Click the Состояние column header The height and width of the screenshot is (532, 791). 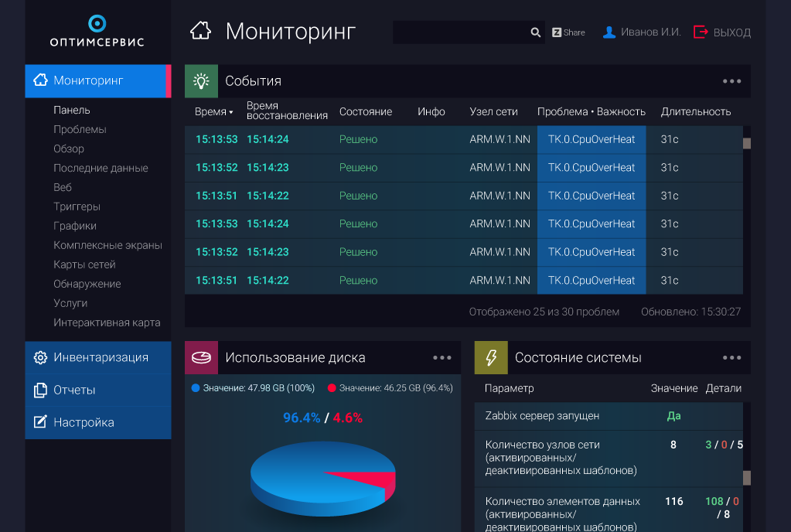click(x=365, y=111)
